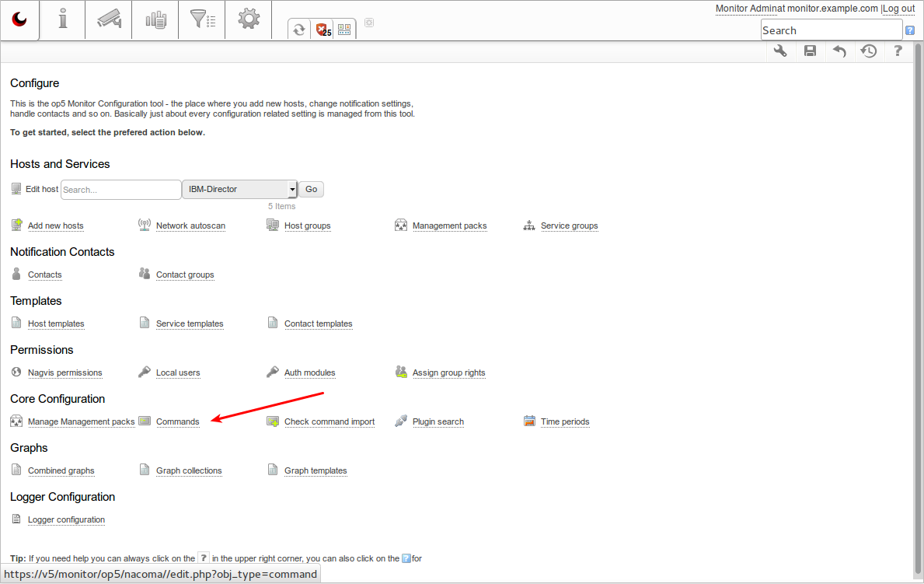Image resolution: width=924 pixels, height=584 pixels.
Task: Click the wrench tool icon
Action: (780, 51)
